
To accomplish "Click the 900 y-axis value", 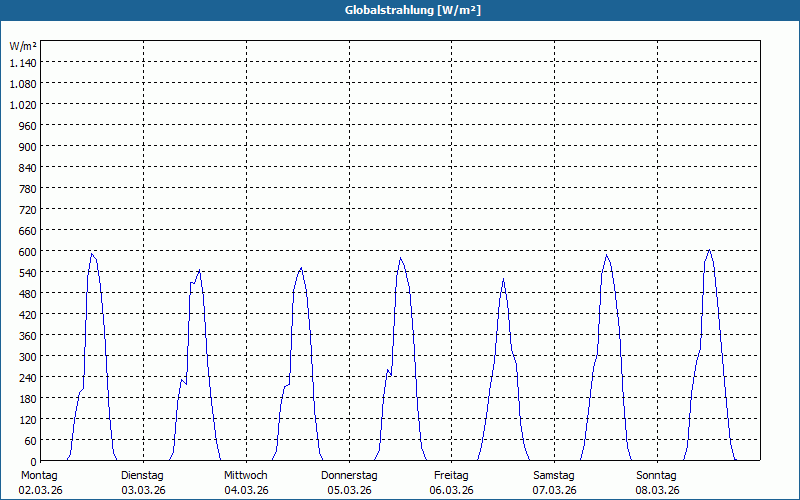I will [28, 147].
